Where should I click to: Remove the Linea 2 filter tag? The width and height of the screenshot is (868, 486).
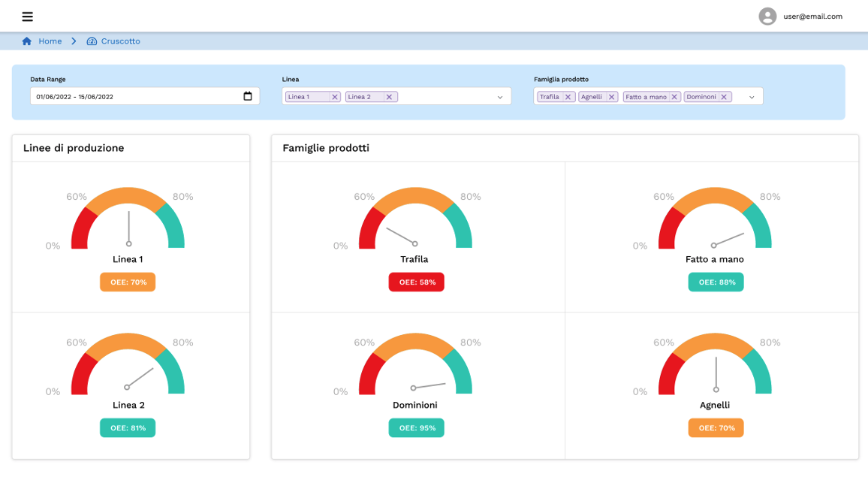click(x=389, y=97)
